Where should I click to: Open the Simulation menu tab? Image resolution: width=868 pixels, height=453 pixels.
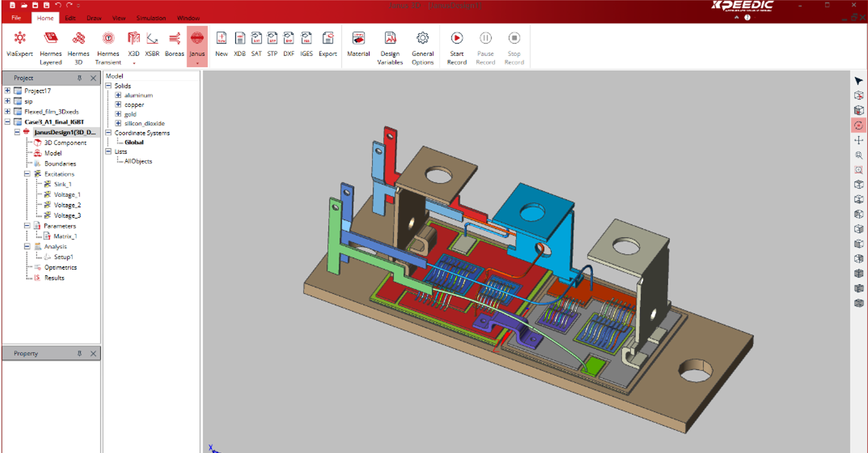pyautogui.click(x=151, y=18)
